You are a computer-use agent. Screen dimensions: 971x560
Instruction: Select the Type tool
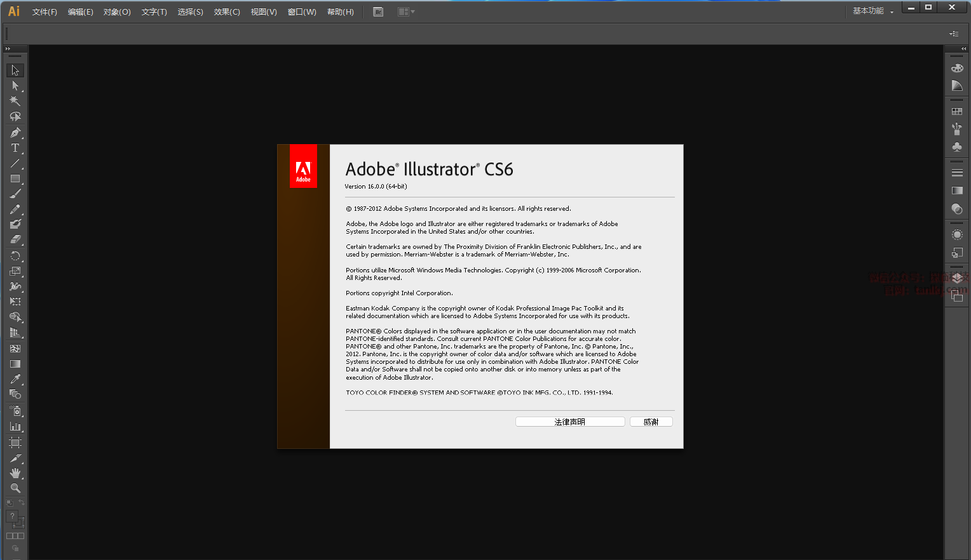(15, 148)
